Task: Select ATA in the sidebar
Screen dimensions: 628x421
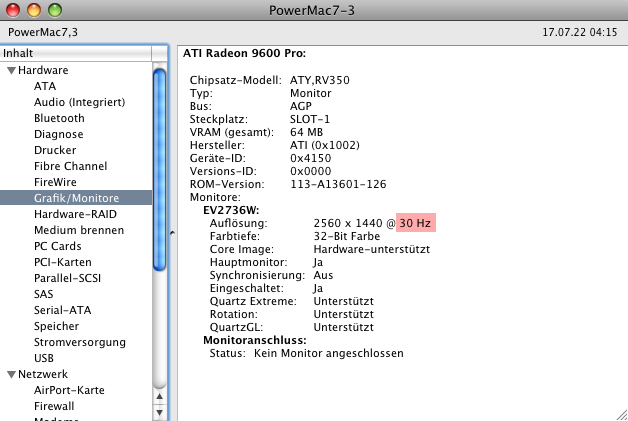Action: pos(45,86)
